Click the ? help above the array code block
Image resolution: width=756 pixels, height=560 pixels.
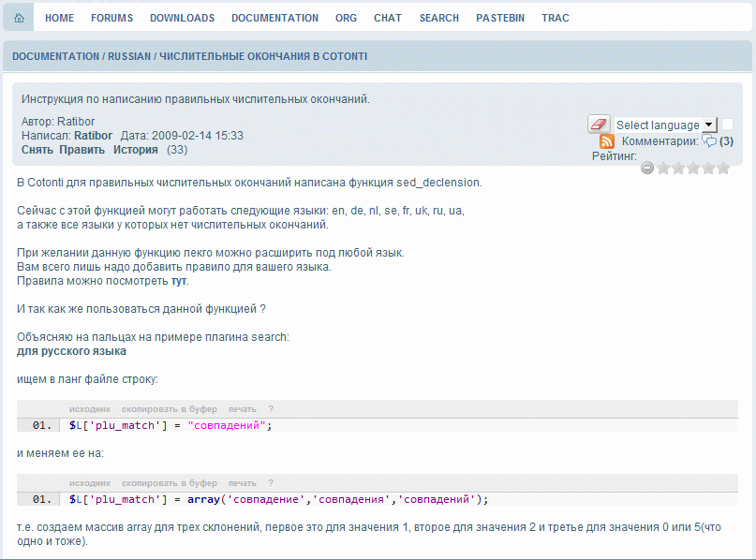[x=271, y=483]
